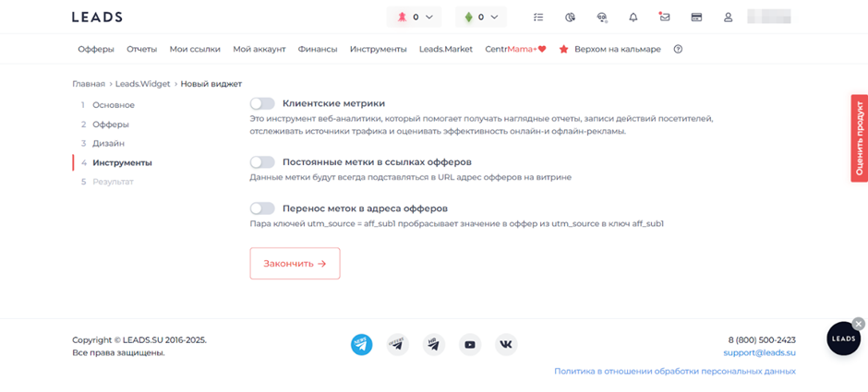
Task: Open Политика в отношении обработки персональных данных
Action: (x=675, y=372)
